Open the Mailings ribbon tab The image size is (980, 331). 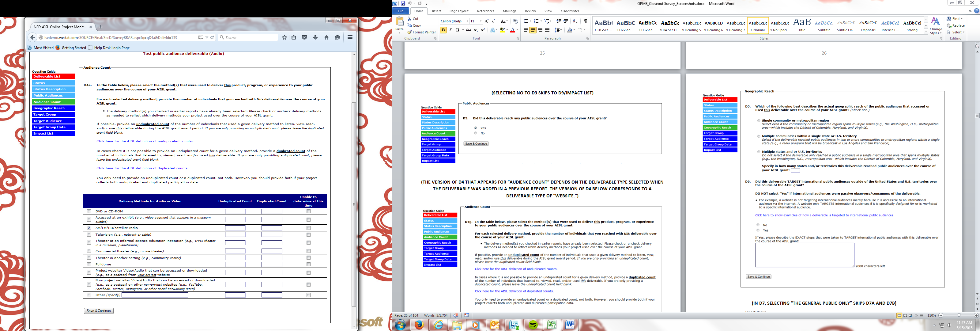click(x=509, y=11)
